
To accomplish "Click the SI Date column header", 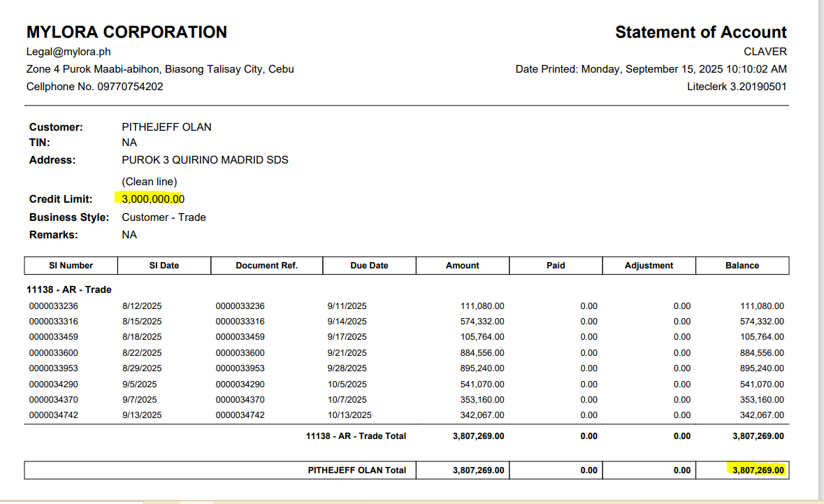I will (164, 266).
